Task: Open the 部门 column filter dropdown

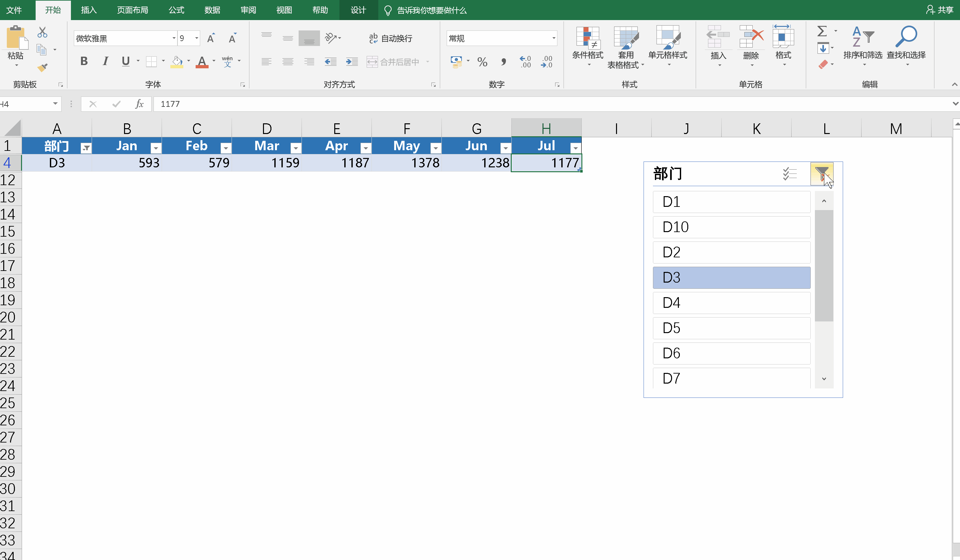Action: (86, 148)
